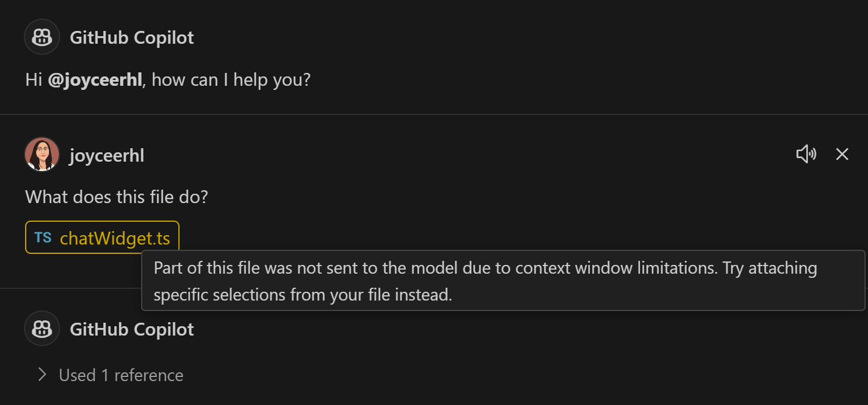
Task: Click the GitHub Copilot avatar above the reference
Action: (x=41, y=329)
